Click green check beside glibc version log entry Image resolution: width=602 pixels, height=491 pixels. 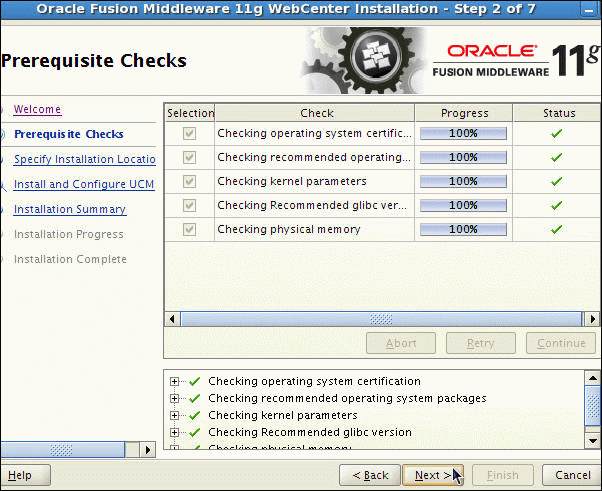click(195, 432)
